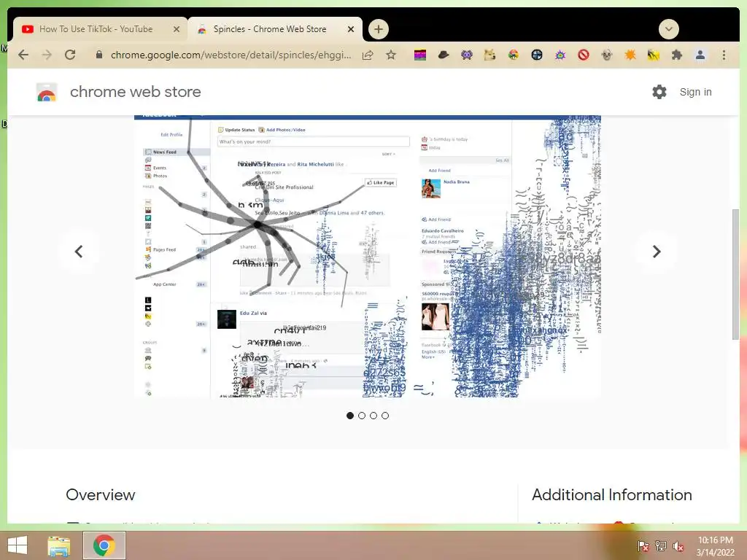Open the tab search dropdown
Screen dimensions: 747x560
668,29
